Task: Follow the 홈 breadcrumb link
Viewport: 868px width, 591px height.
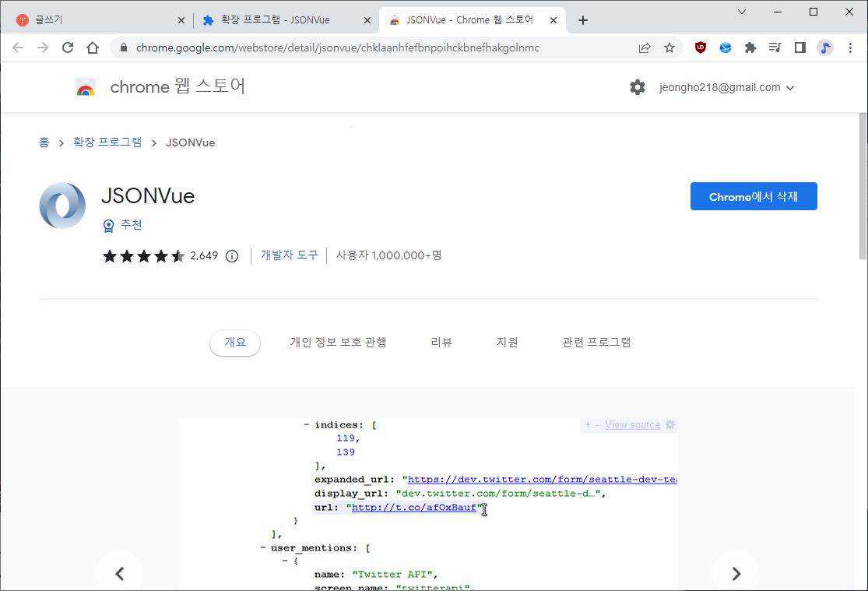Action: click(x=44, y=142)
